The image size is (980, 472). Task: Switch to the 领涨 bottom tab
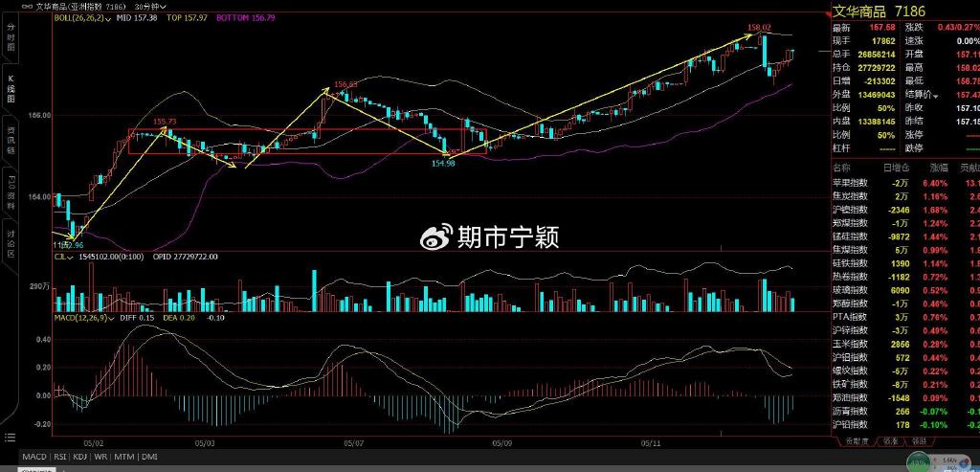click(x=889, y=441)
